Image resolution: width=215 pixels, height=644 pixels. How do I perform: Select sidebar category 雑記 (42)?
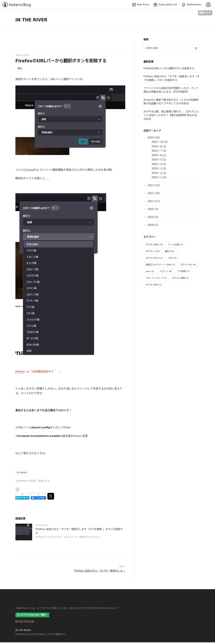click(x=169, y=251)
